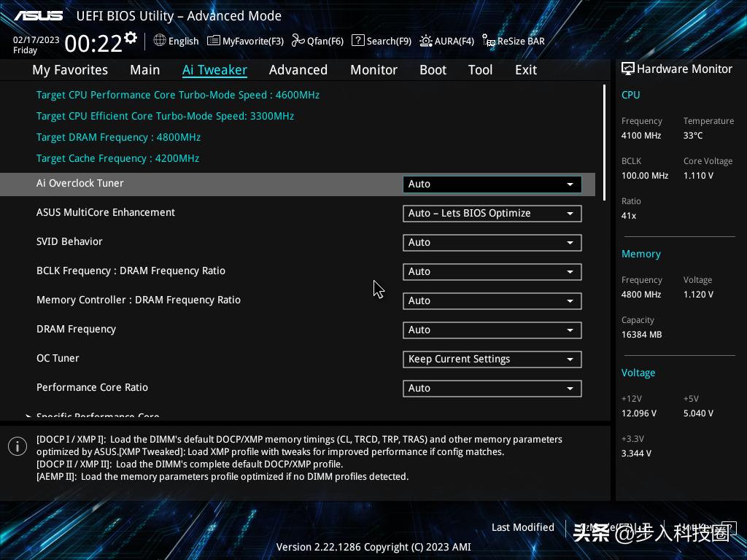747x560 pixels.
Task: Open the Boot tab
Action: pos(433,70)
